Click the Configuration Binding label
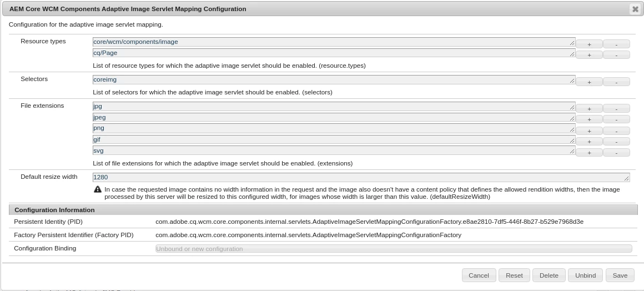The image size is (644, 291). coord(45,248)
